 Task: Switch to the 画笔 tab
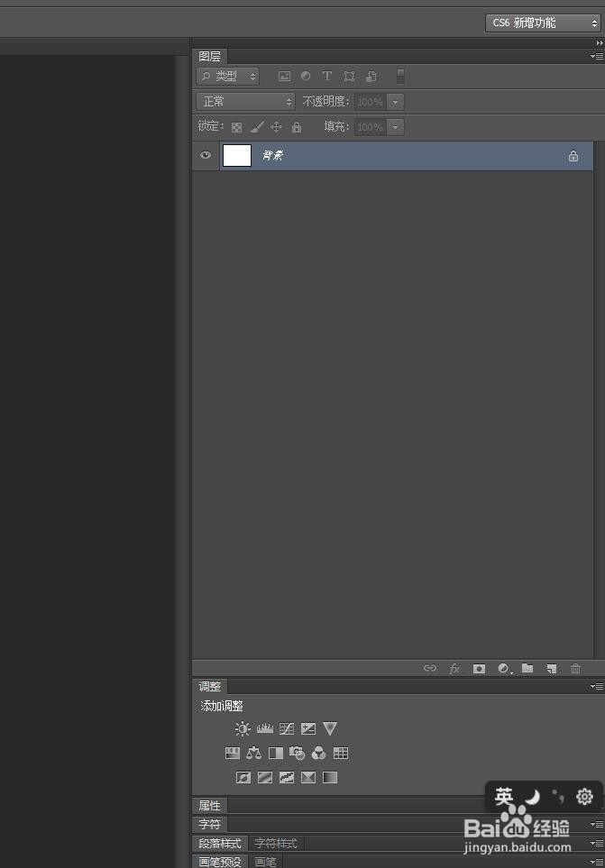(266, 862)
